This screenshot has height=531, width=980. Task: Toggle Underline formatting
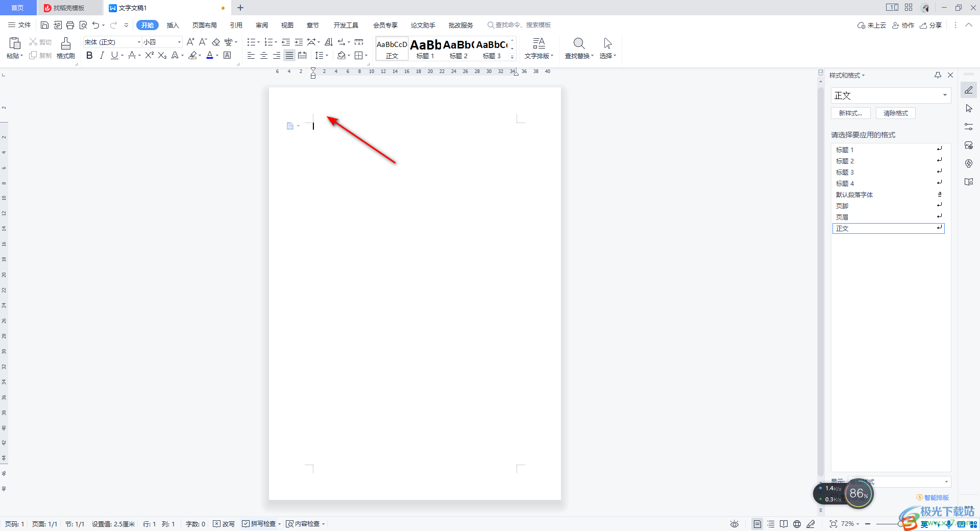click(114, 55)
